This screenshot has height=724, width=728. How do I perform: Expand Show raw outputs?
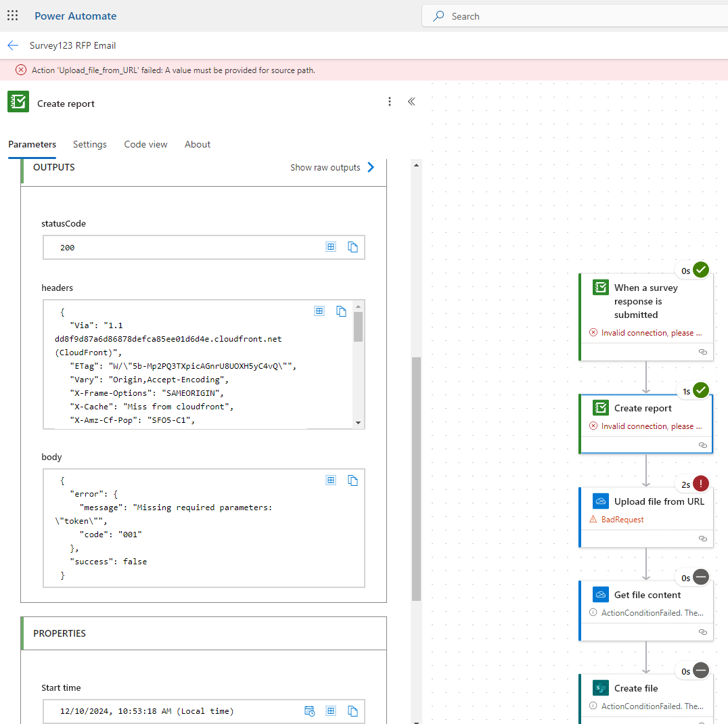[332, 166]
